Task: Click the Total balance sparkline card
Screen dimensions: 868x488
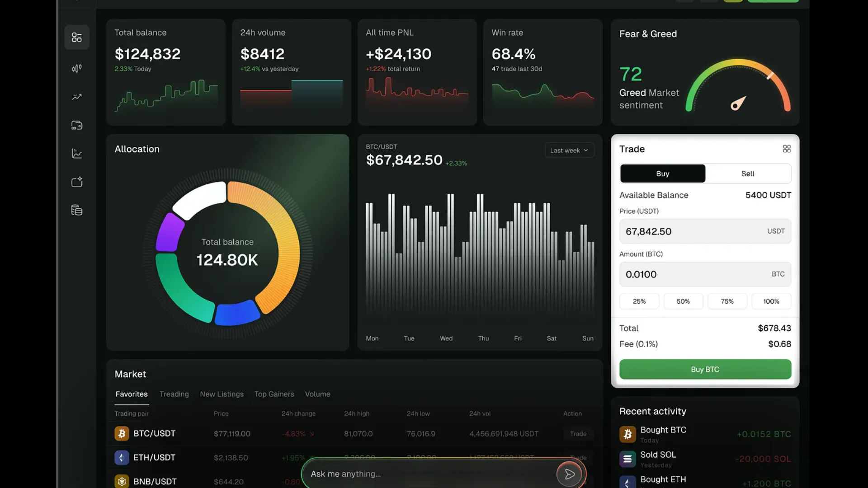Action: (x=166, y=72)
